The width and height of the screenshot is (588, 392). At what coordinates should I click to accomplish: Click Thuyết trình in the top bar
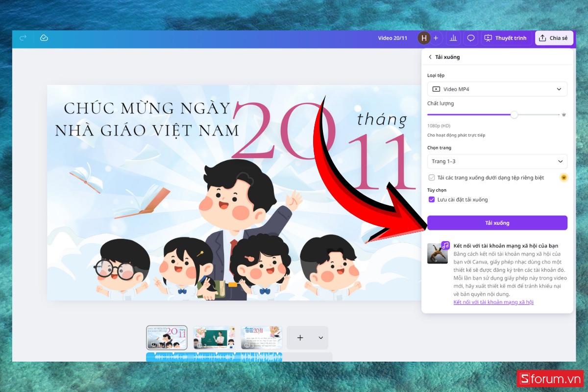(x=506, y=38)
